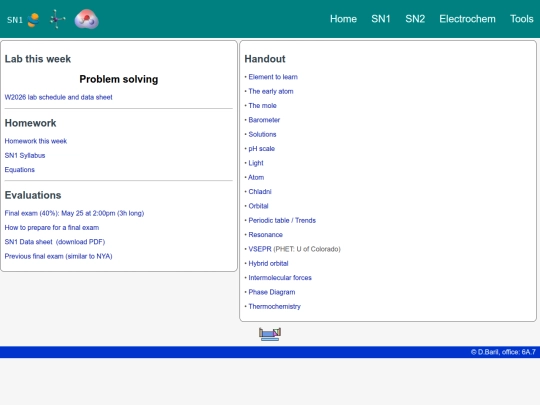Image resolution: width=540 pixels, height=405 pixels.
Task: Open the Atom handout
Action: click(x=256, y=177)
